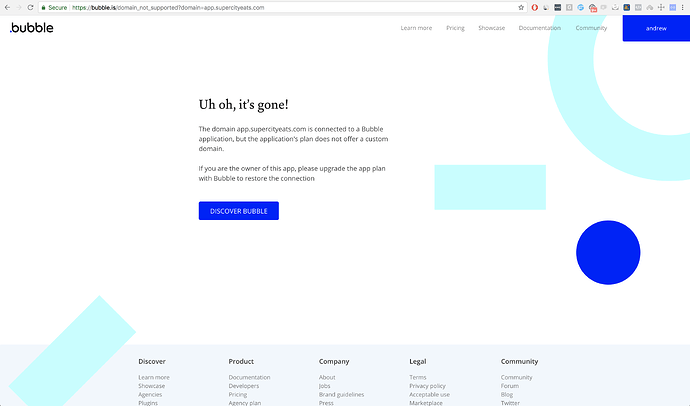Click the URL address bar
Image resolution: width=690 pixels, height=406 pixels.
point(282,7)
